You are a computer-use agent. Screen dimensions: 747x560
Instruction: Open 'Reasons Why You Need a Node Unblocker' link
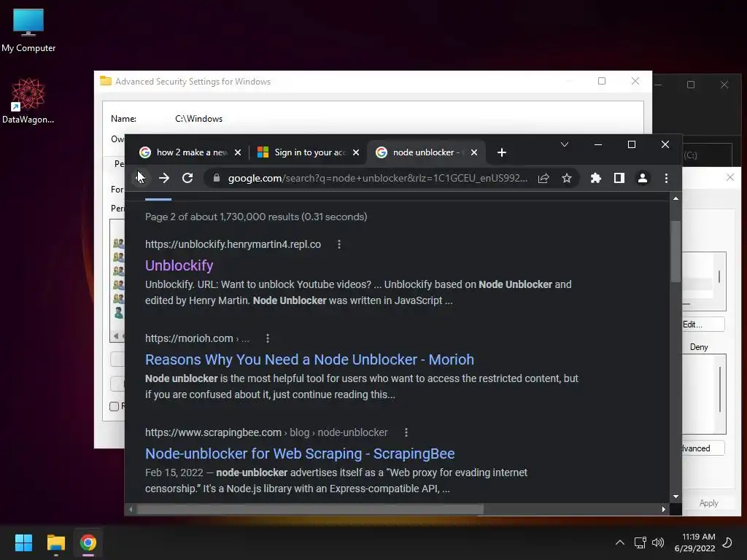(x=309, y=359)
